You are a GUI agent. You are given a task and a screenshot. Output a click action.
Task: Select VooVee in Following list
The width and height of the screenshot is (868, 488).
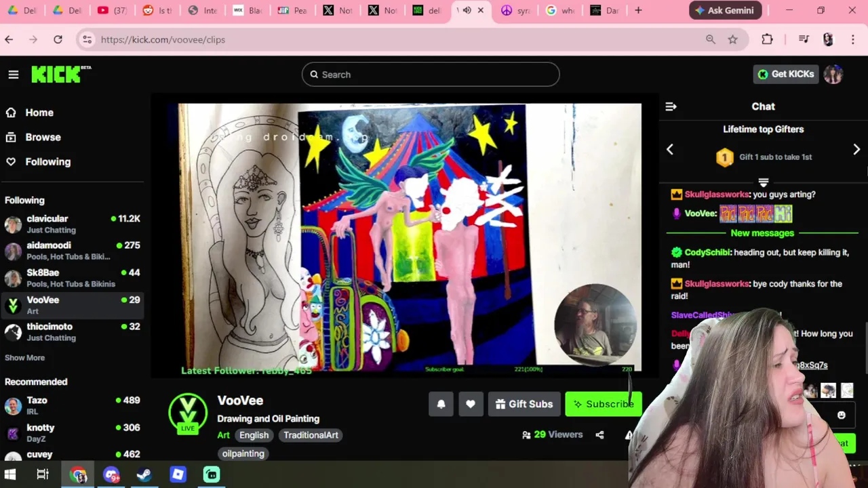[72, 305]
